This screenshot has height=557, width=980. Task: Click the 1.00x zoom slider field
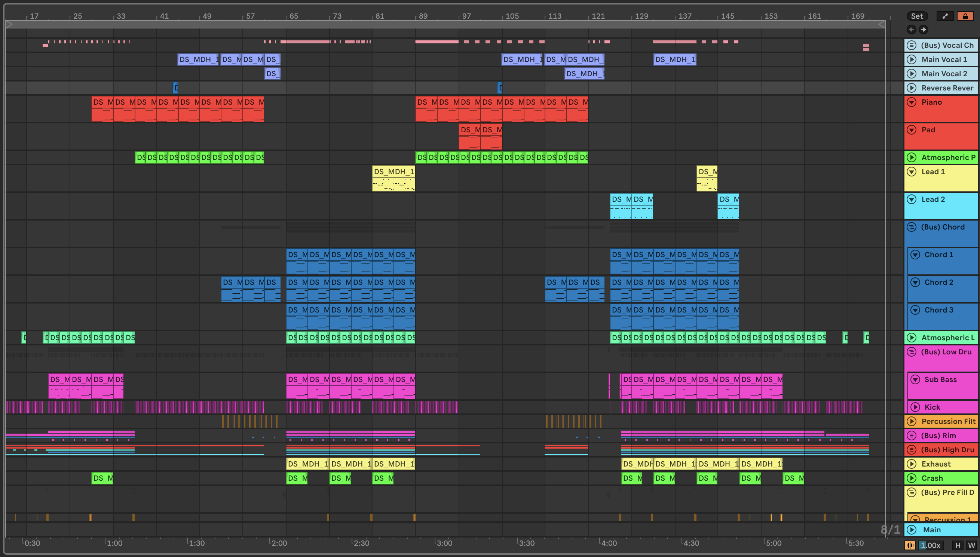click(931, 545)
